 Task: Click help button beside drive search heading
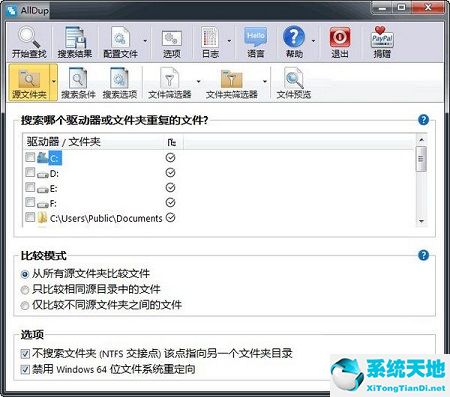coord(423,119)
